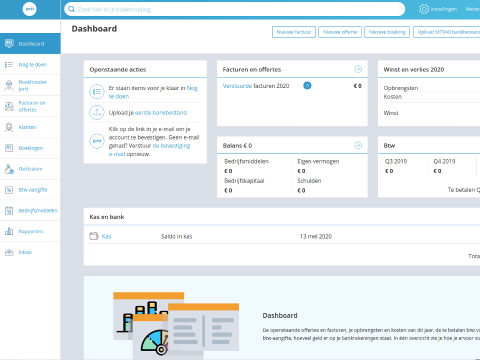Select the Klanten sidebar icon
480x360 pixels.
click(x=9, y=127)
